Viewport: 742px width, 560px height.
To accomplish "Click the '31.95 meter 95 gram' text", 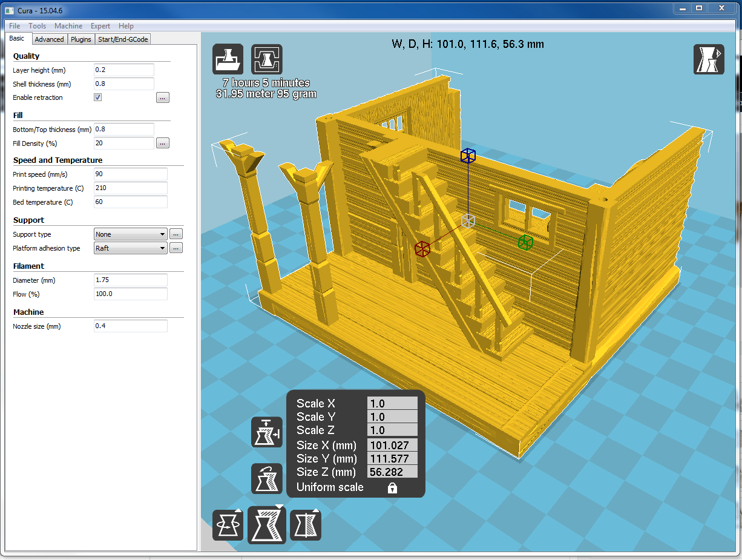I will [x=266, y=94].
